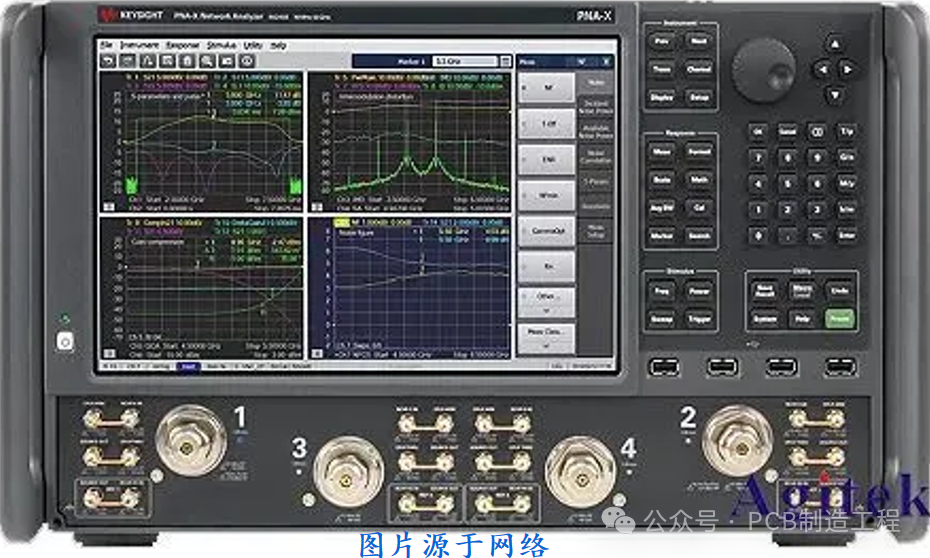Viewport: 930px width, 558px height.
Task: Switch to the Meas Setup softkey tab
Action: (595, 231)
